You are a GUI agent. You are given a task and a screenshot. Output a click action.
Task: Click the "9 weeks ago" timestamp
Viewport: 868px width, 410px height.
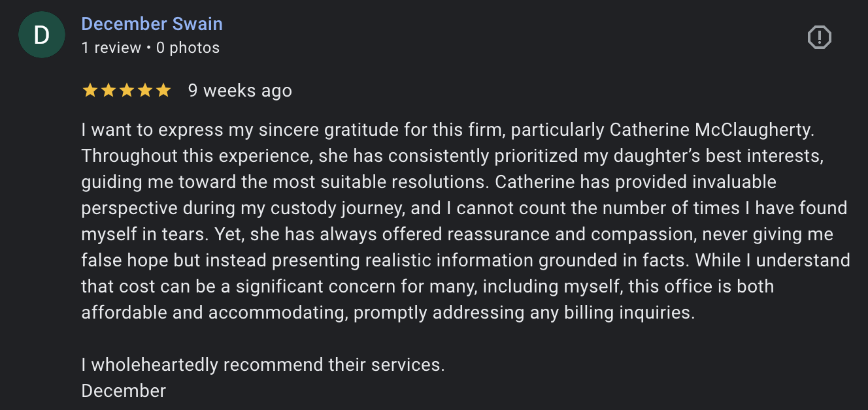point(240,91)
